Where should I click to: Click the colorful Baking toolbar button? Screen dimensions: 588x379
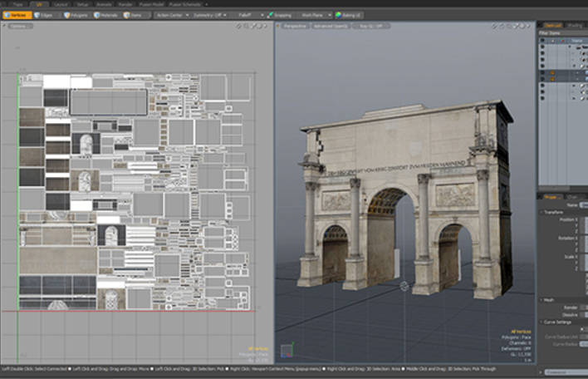pyautogui.click(x=348, y=16)
